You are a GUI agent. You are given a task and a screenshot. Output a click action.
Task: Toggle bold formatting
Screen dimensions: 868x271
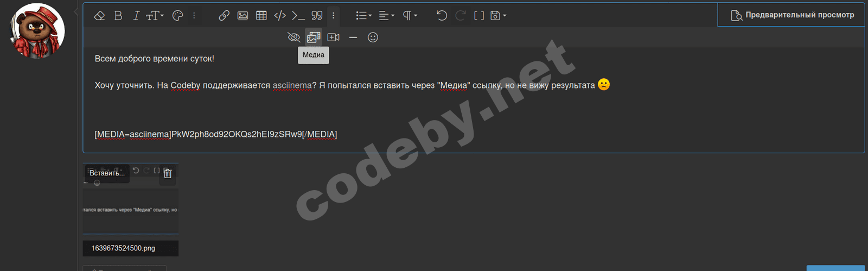pos(118,16)
